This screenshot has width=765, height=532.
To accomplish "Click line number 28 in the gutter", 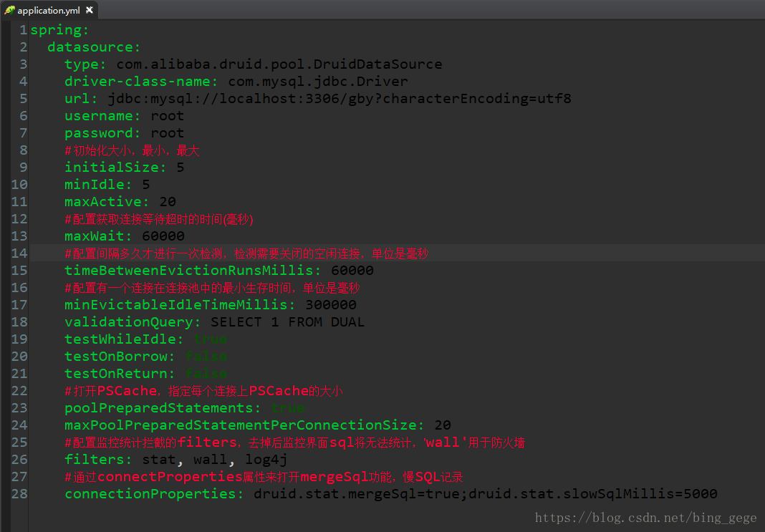I will 19,494.
